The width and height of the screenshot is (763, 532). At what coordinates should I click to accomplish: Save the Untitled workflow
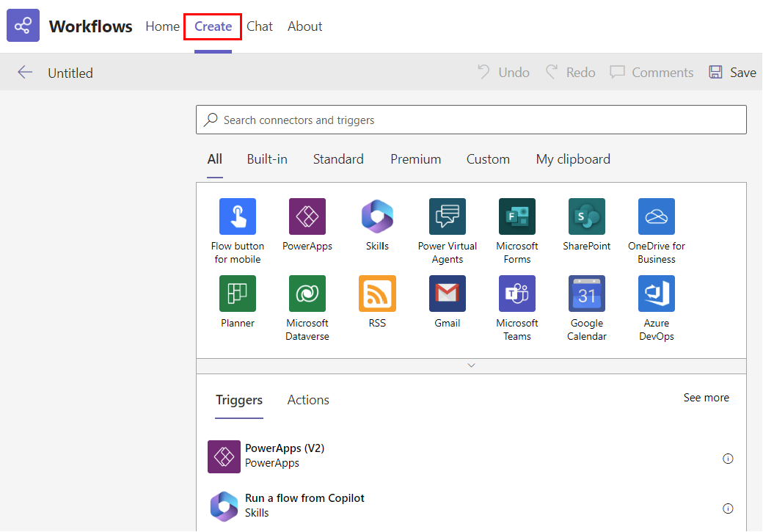pyautogui.click(x=731, y=72)
